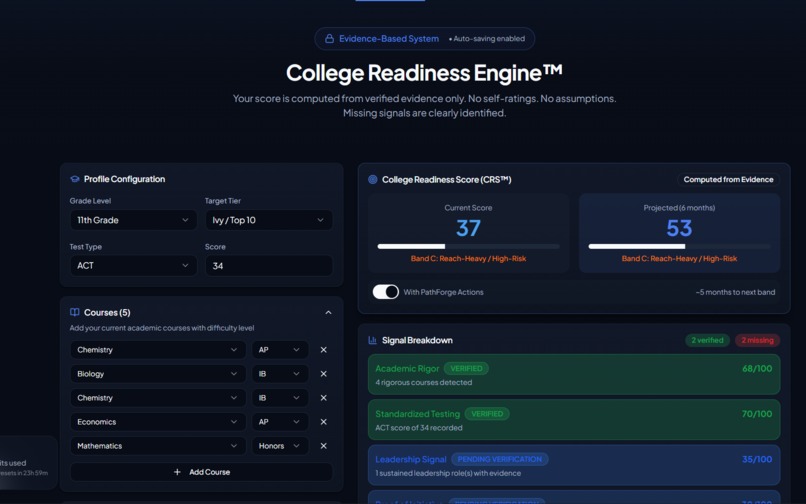Screen dimensions: 806x504
Task: Click the test Score input field showing 34
Action: 269,266
